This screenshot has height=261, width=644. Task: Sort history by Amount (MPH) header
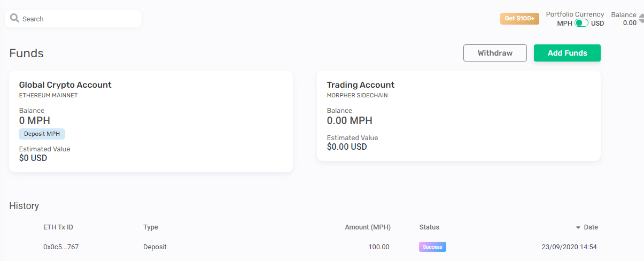click(368, 227)
